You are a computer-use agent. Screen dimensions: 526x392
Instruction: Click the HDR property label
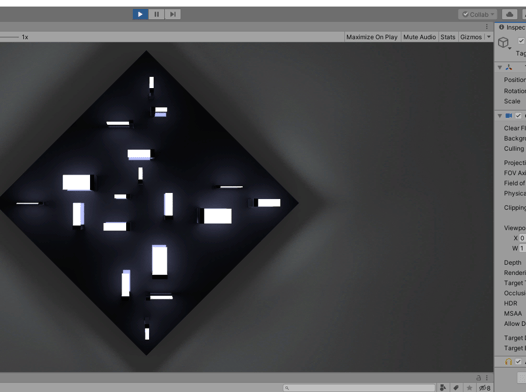click(x=510, y=303)
